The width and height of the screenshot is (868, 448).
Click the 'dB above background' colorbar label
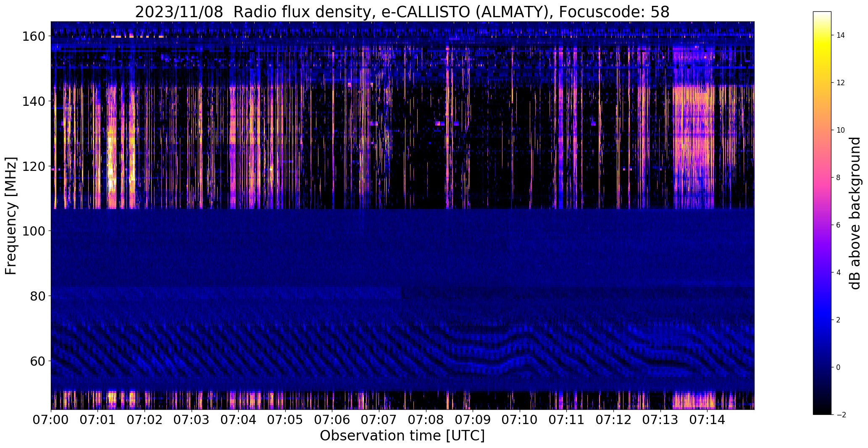(855, 213)
